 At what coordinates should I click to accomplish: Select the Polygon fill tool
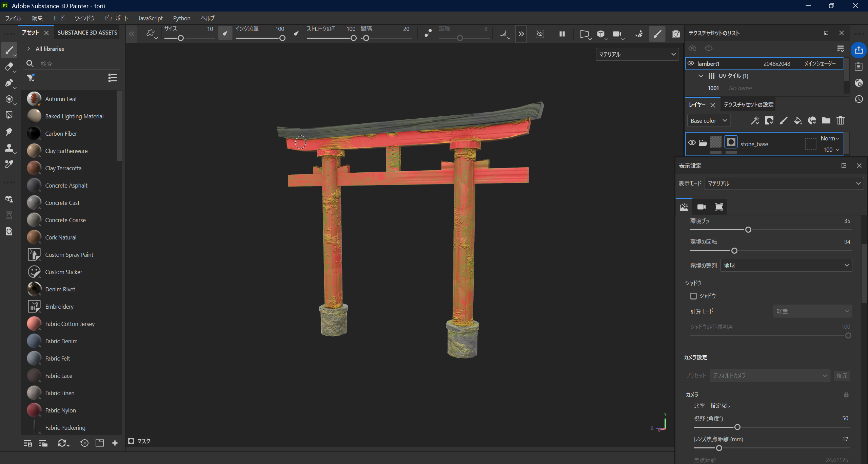tap(9, 115)
